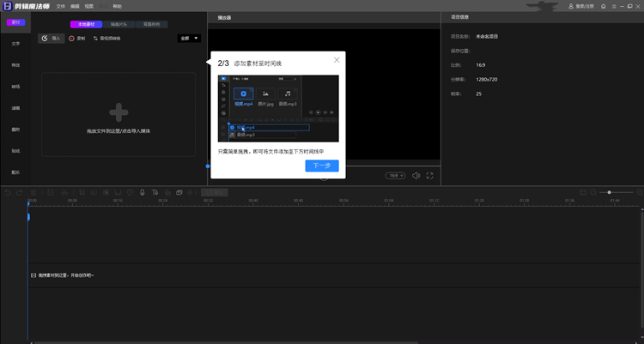Click the trash delete icon in timeline toolbar
The width and height of the screenshot is (644, 344).
(33, 192)
